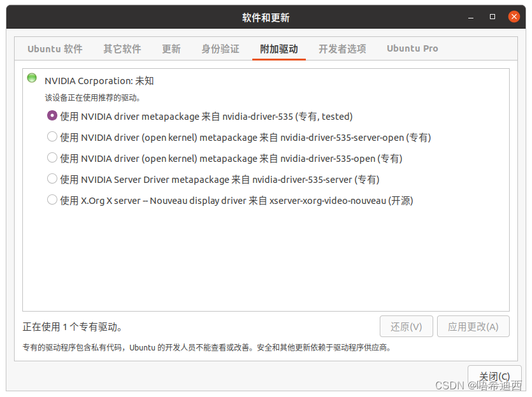The image size is (532, 397).
Task: Click the NVIDIA Corporation: 未知 device heading
Action: [x=99, y=81]
